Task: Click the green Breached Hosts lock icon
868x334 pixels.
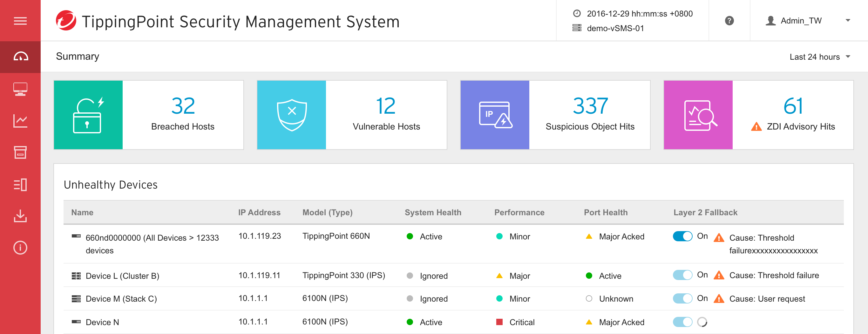Action: [88, 115]
